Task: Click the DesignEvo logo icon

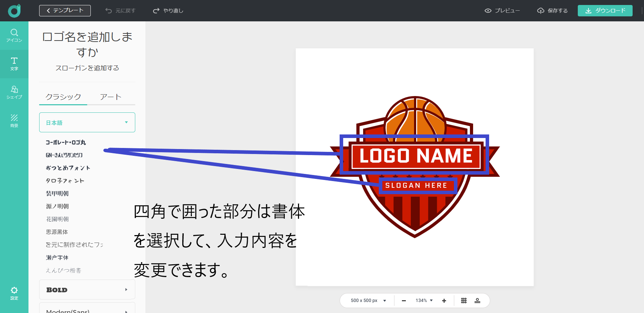Action: [15, 11]
